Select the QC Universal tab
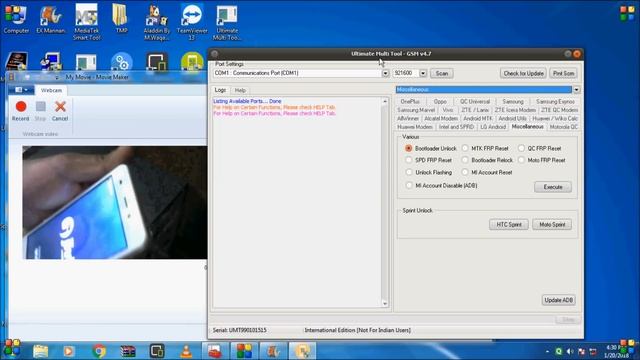The height and width of the screenshot is (360, 640). [475, 101]
